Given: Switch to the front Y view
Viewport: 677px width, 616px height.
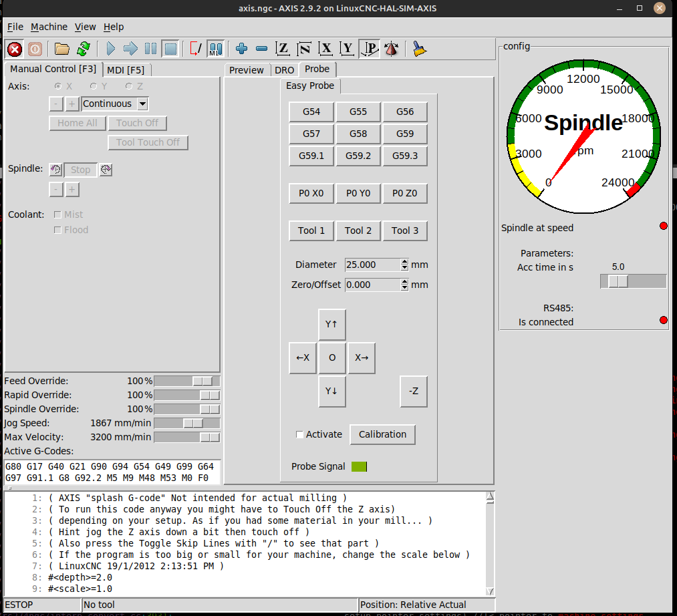Looking at the screenshot, I should click(347, 49).
